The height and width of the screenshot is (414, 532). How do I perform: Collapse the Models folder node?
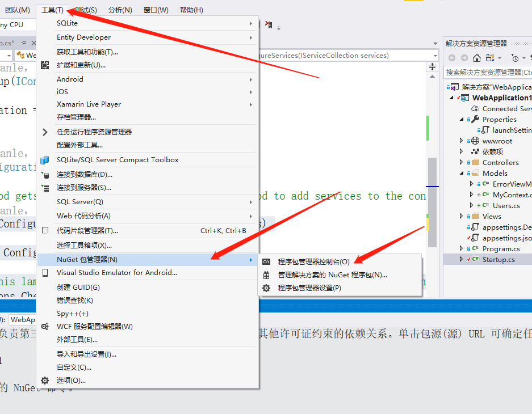[462, 173]
